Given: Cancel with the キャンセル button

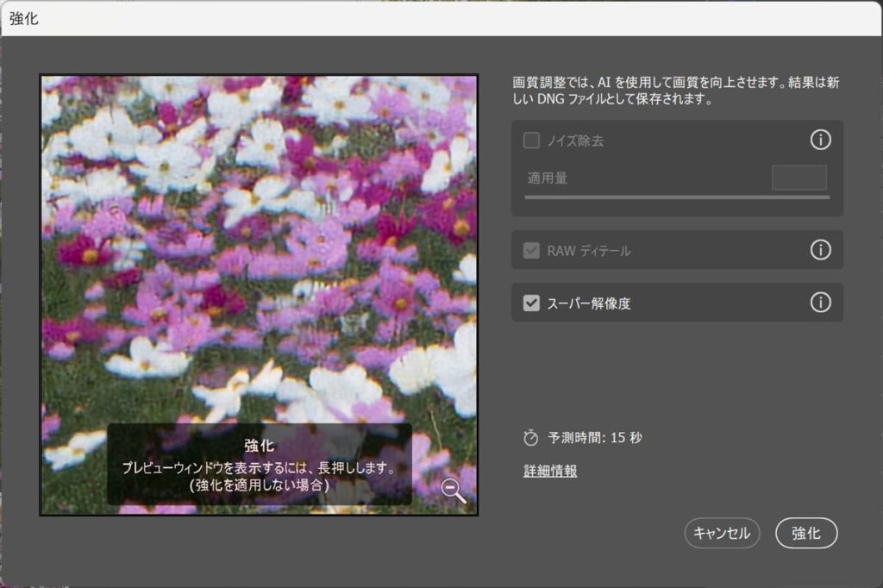Looking at the screenshot, I should point(722,533).
